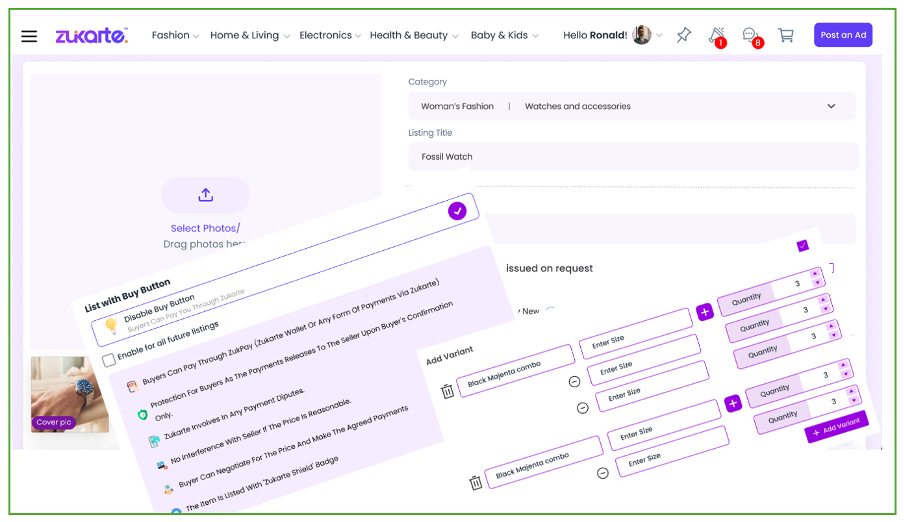Open pinned items icon

tap(684, 35)
